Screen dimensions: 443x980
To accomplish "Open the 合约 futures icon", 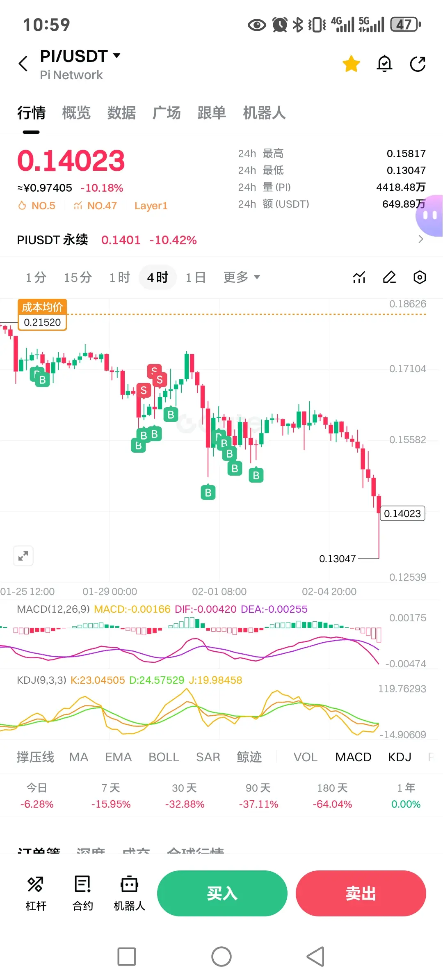I will 82,893.
